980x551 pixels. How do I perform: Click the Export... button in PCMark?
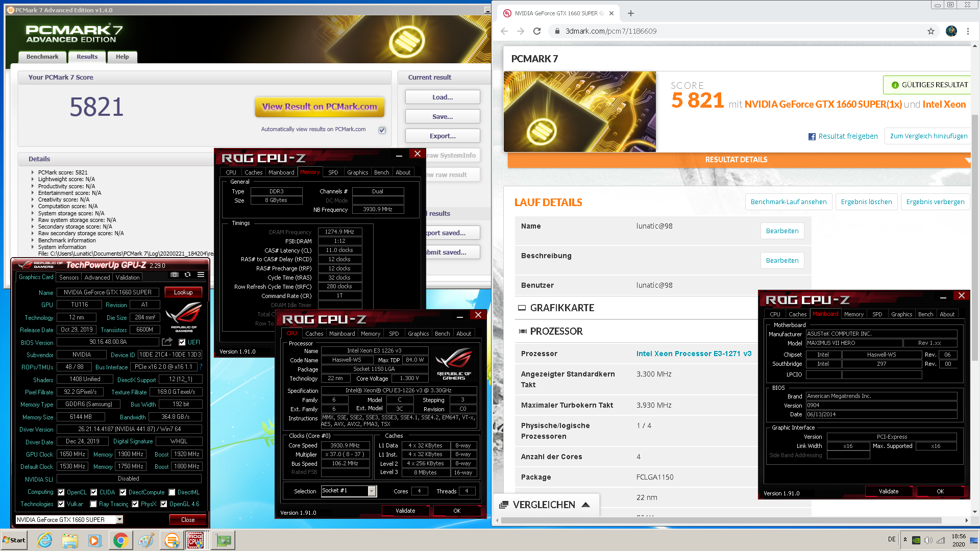point(443,136)
